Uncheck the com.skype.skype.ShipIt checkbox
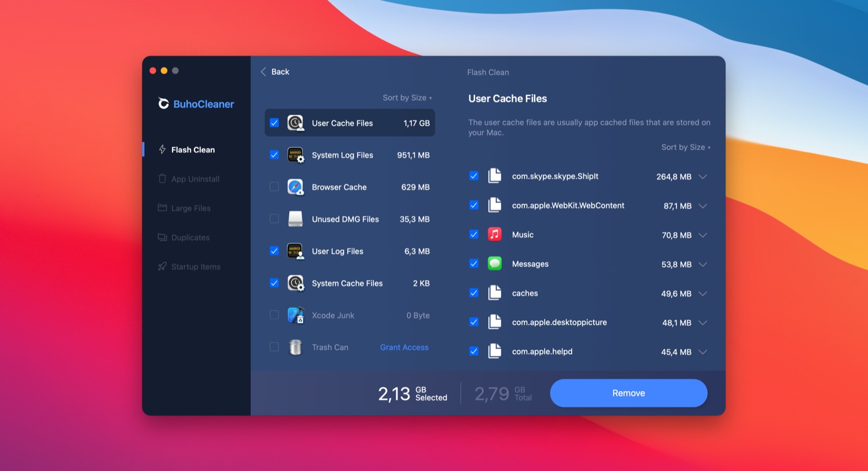 pyautogui.click(x=474, y=176)
